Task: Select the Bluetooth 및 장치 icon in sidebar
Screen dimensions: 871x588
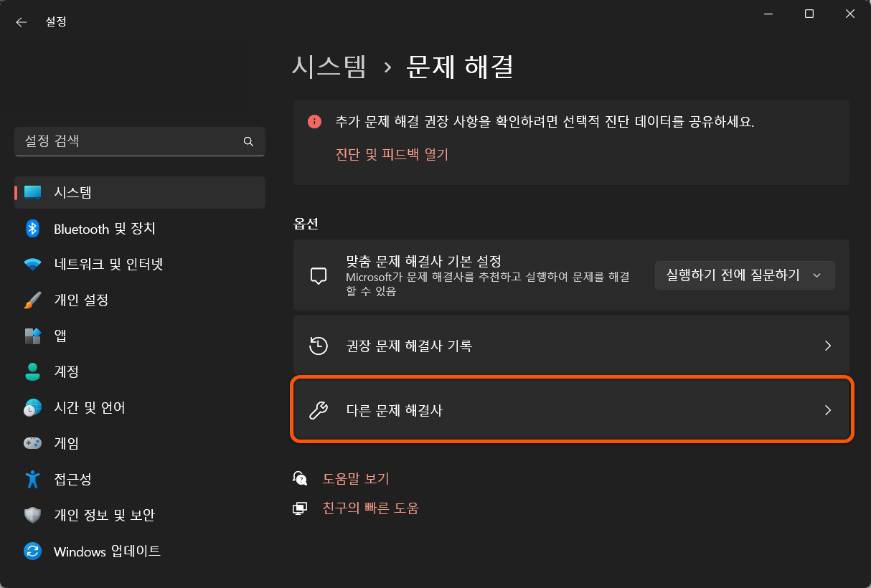Action: tap(33, 229)
